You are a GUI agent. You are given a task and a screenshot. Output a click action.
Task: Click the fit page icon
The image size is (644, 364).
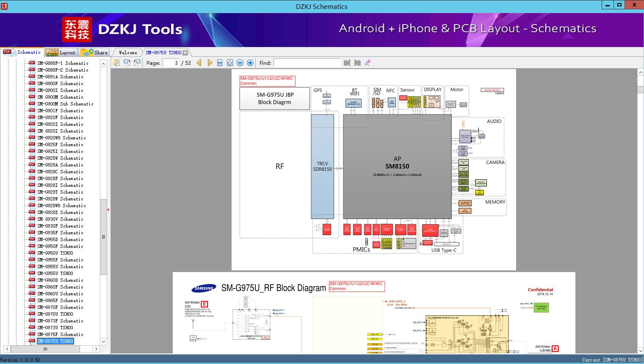pos(230,63)
